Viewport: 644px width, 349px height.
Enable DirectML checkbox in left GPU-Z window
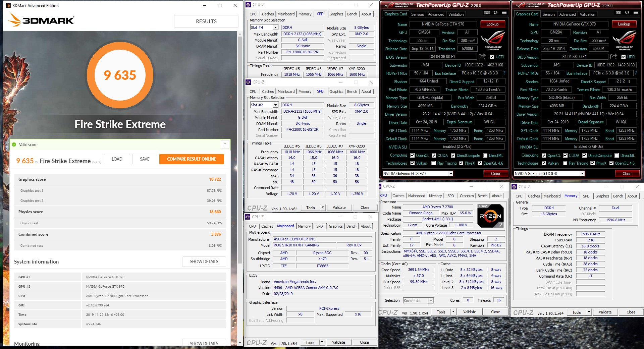tap(485, 156)
